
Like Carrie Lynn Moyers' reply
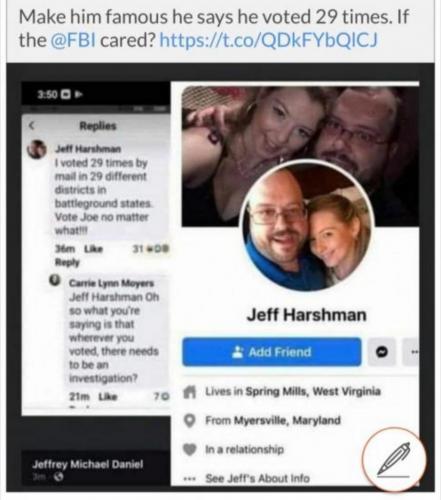pyautogui.click(x=108, y=397)
